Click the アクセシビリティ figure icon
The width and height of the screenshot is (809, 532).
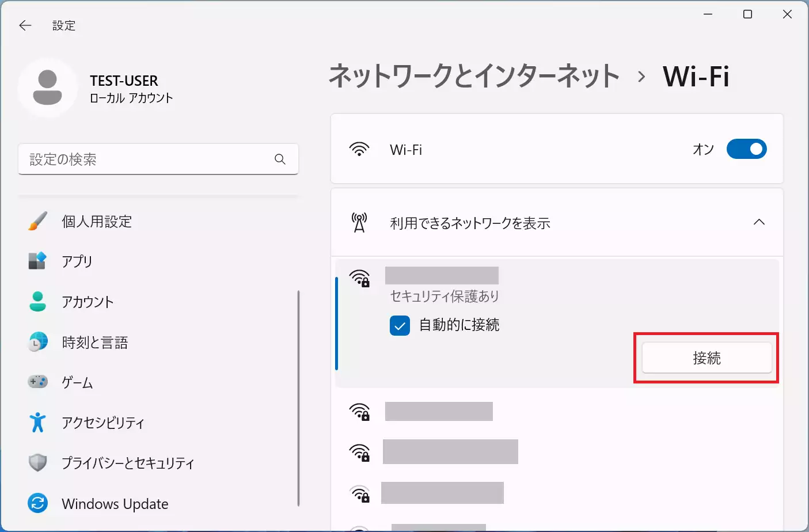coord(37,423)
